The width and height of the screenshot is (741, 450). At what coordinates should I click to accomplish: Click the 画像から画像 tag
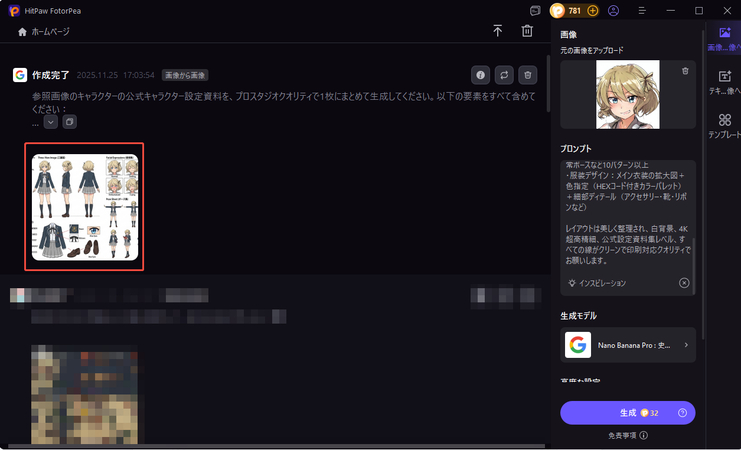click(x=185, y=75)
